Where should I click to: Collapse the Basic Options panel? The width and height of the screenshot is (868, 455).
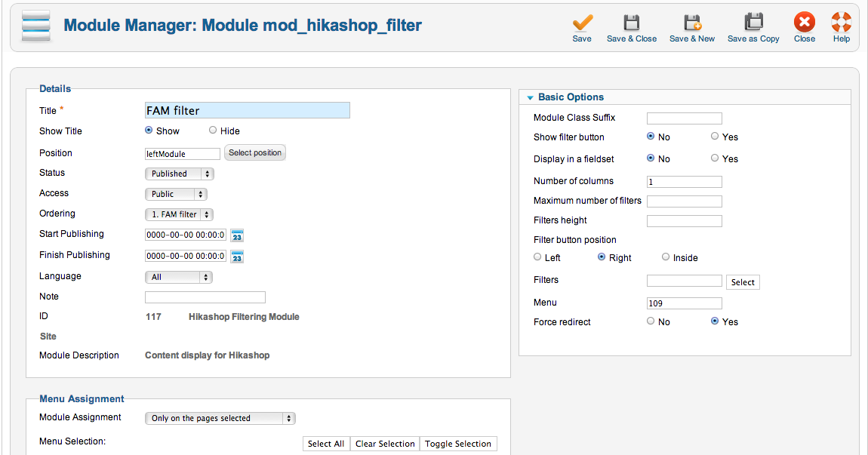pyautogui.click(x=531, y=97)
